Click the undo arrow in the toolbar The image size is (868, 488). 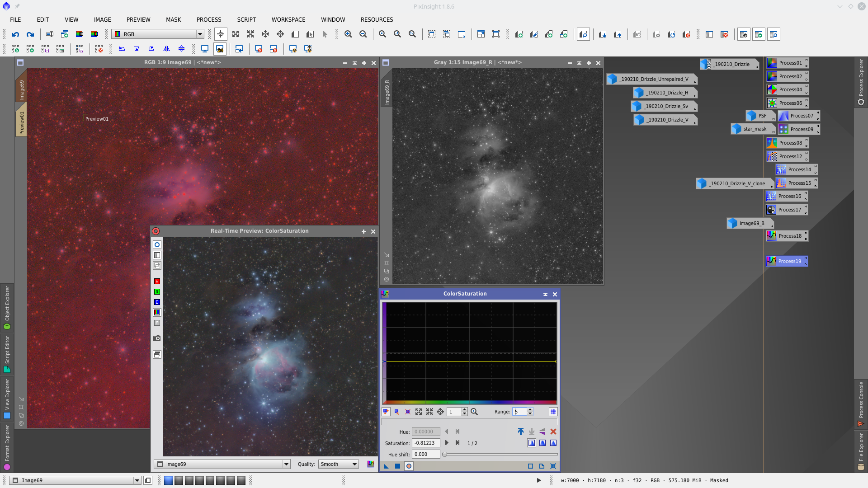[x=15, y=34]
